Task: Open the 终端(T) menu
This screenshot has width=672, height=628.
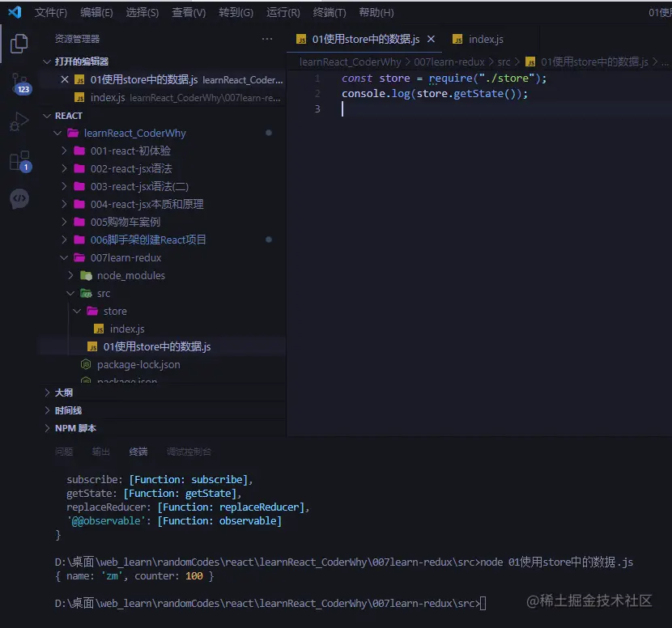Action: 330,12
